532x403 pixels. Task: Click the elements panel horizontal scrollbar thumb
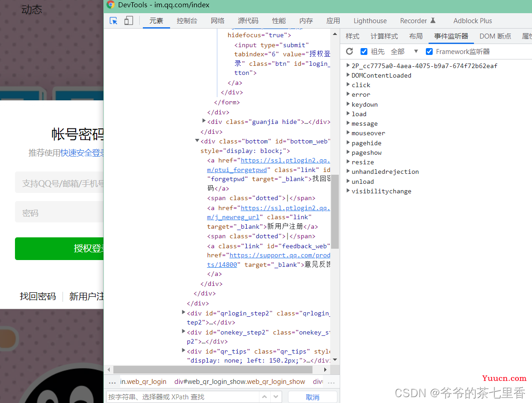click(x=213, y=369)
